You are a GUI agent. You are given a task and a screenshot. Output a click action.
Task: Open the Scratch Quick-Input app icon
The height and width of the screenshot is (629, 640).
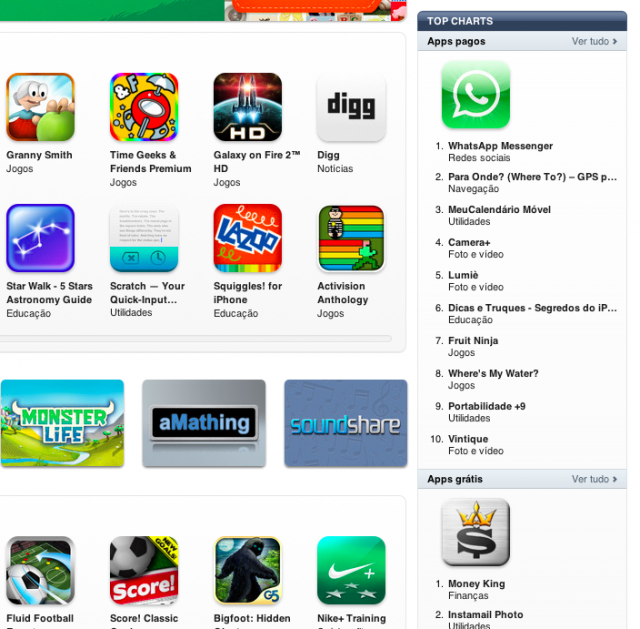click(144, 238)
